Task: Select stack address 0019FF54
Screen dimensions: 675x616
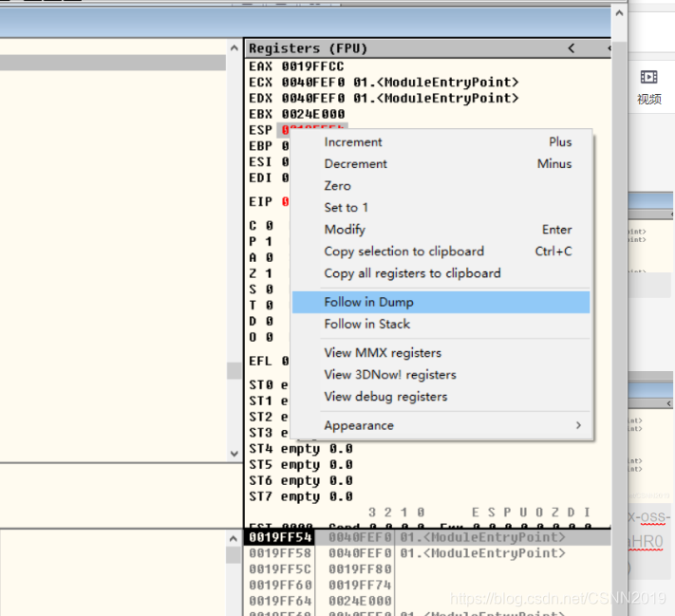Action: coord(280,537)
